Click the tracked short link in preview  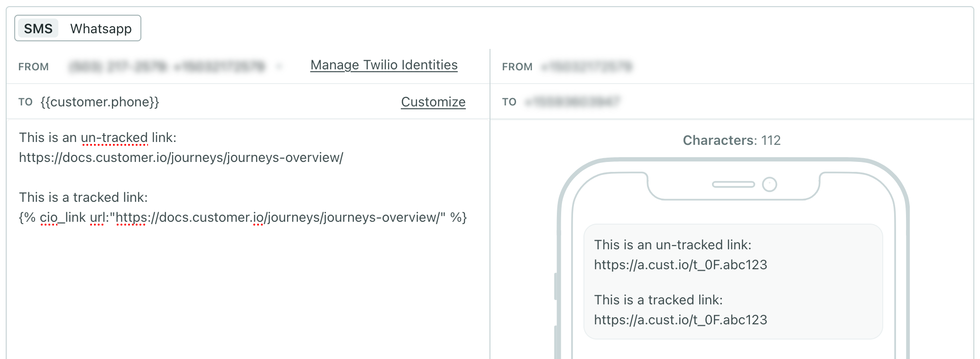coord(680,320)
